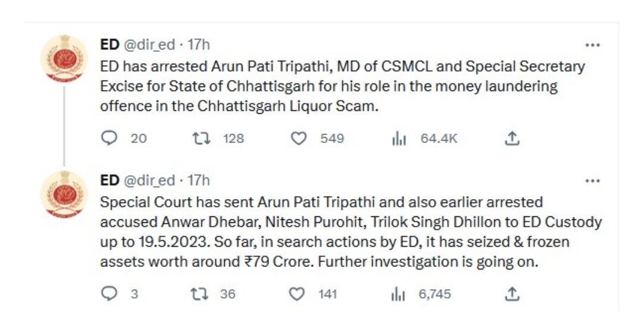Retweet the second tweet with 36 retweets
This screenshot has height=326, width=644.
(200, 294)
